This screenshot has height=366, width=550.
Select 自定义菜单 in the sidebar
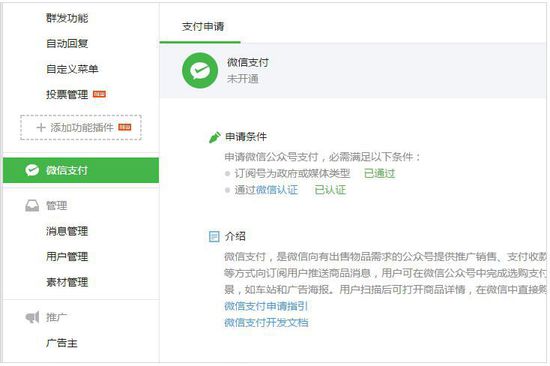pos(72,69)
